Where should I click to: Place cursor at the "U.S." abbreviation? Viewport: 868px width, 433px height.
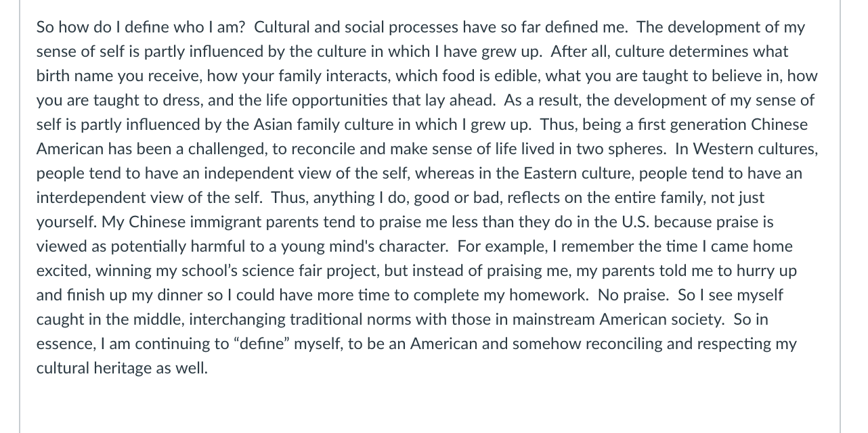pyautogui.click(x=636, y=222)
